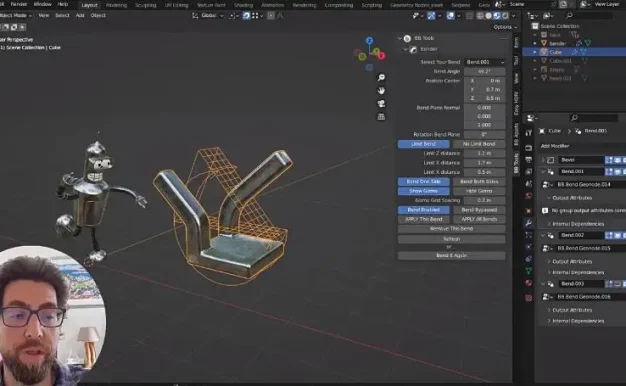626x386 pixels.
Task: Open the Texture properties checker tab
Action: pos(528,298)
